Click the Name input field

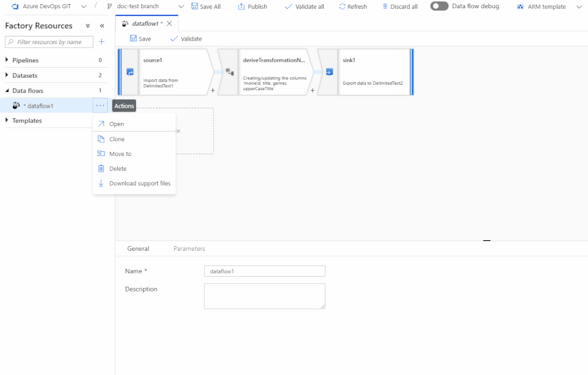pyautogui.click(x=265, y=271)
